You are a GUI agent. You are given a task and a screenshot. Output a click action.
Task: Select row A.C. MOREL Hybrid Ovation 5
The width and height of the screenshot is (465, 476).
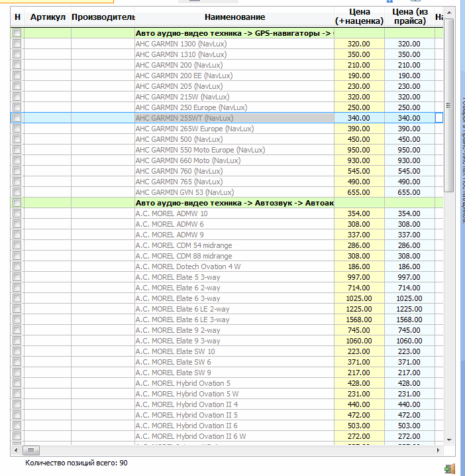point(227,383)
